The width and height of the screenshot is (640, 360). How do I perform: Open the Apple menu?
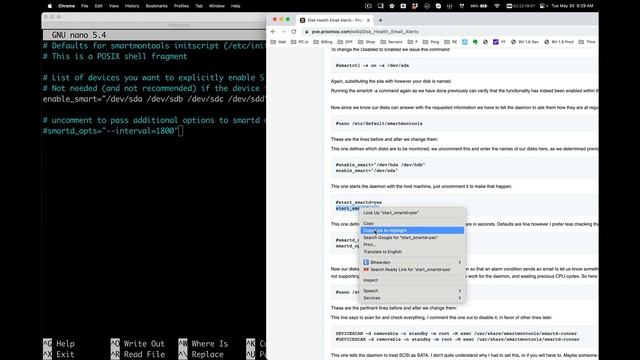(50, 6)
